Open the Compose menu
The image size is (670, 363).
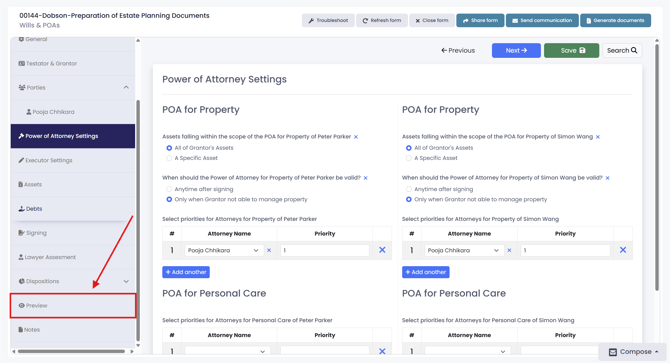point(633,352)
